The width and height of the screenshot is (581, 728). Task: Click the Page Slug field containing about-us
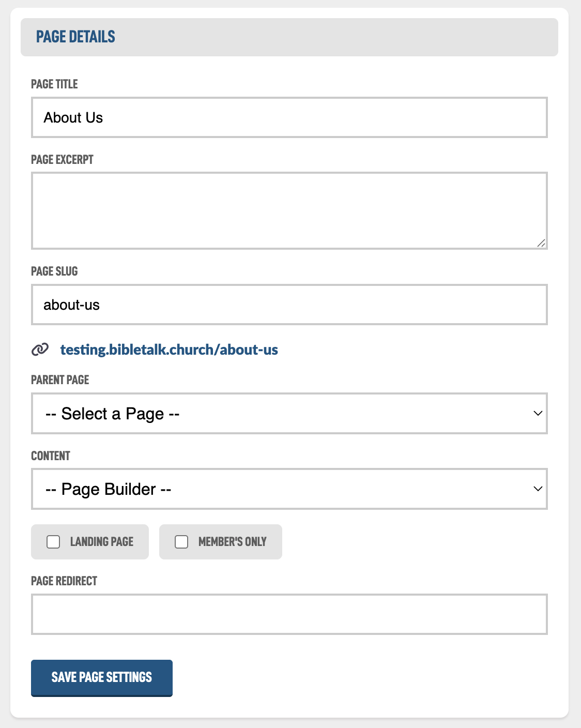pos(289,305)
